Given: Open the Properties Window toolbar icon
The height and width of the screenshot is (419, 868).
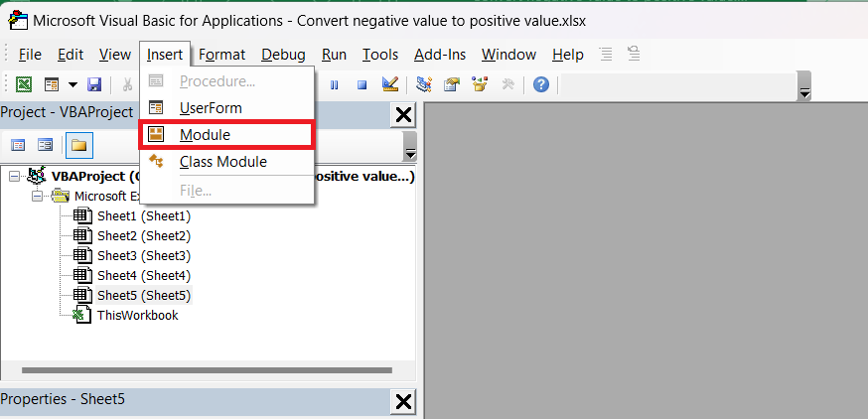Looking at the screenshot, I should click(452, 84).
